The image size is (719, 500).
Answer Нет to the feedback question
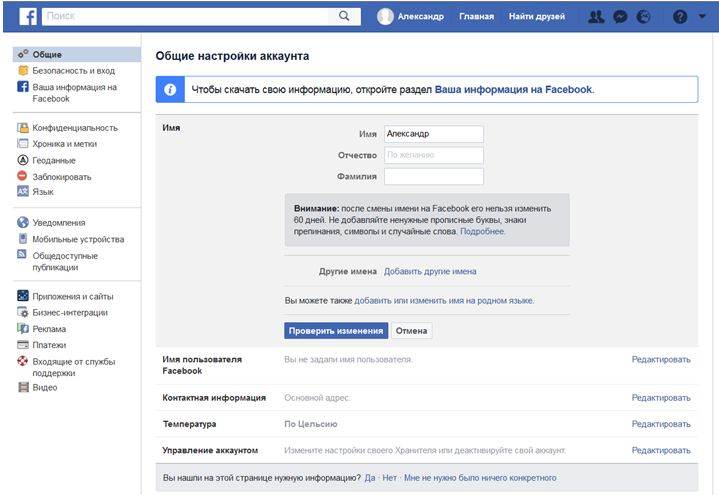coord(389,478)
